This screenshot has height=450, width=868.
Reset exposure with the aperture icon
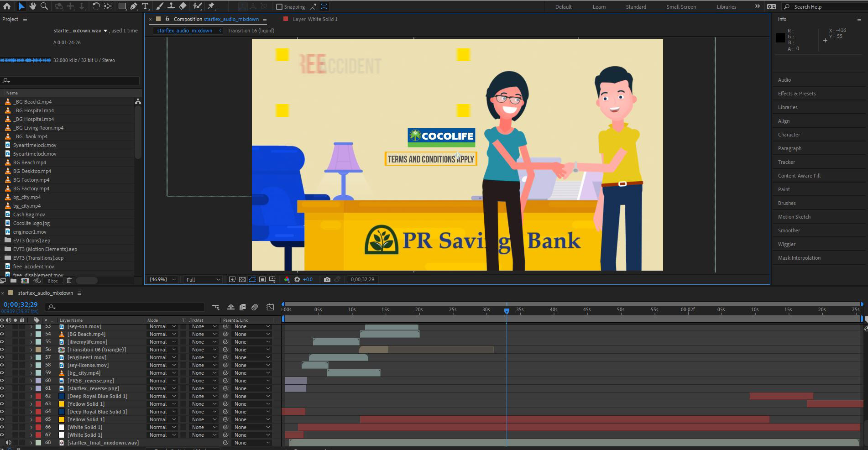297,279
